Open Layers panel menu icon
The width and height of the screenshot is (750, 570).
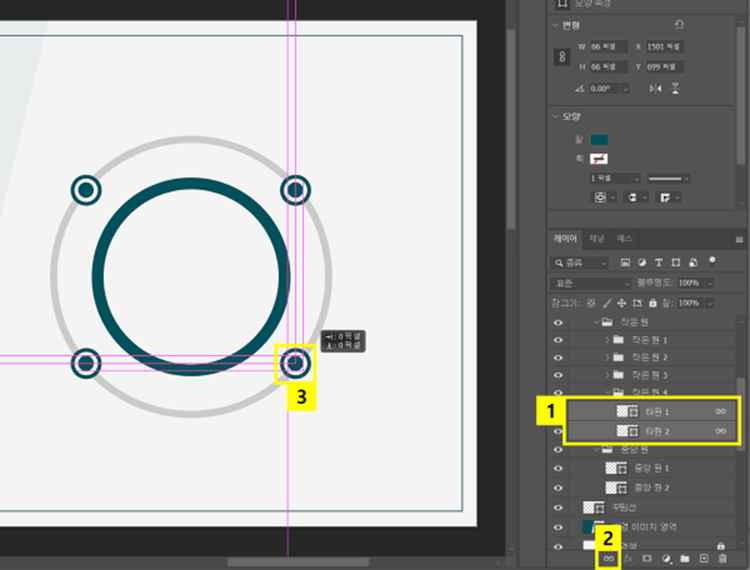click(x=739, y=240)
